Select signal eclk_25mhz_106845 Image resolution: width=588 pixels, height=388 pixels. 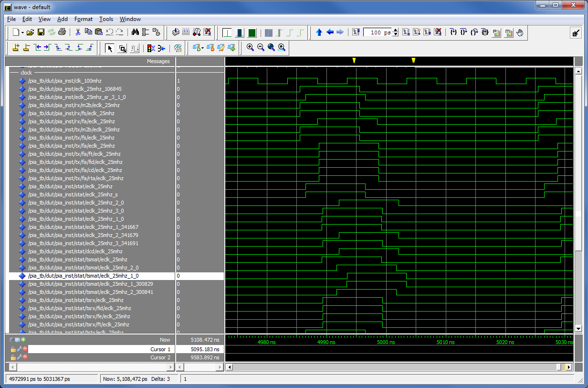click(75, 89)
